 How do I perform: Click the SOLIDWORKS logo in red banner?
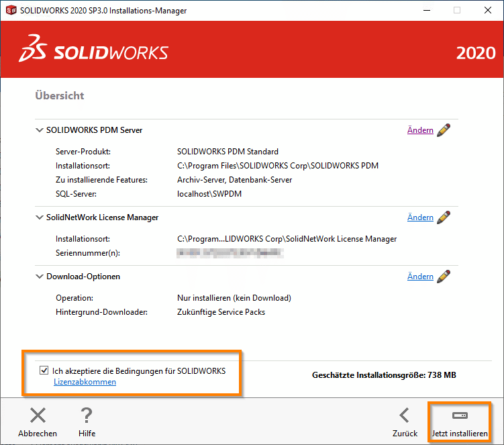point(93,52)
